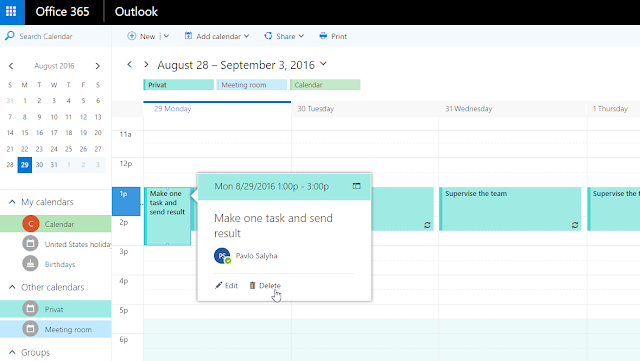Toggle the Calendar entry with C avatar
640x361 pixels.
[x=56, y=224]
